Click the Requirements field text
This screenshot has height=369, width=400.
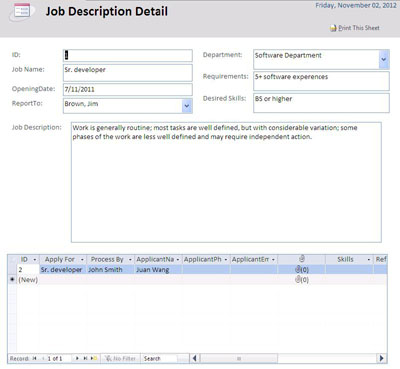(291, 77)
